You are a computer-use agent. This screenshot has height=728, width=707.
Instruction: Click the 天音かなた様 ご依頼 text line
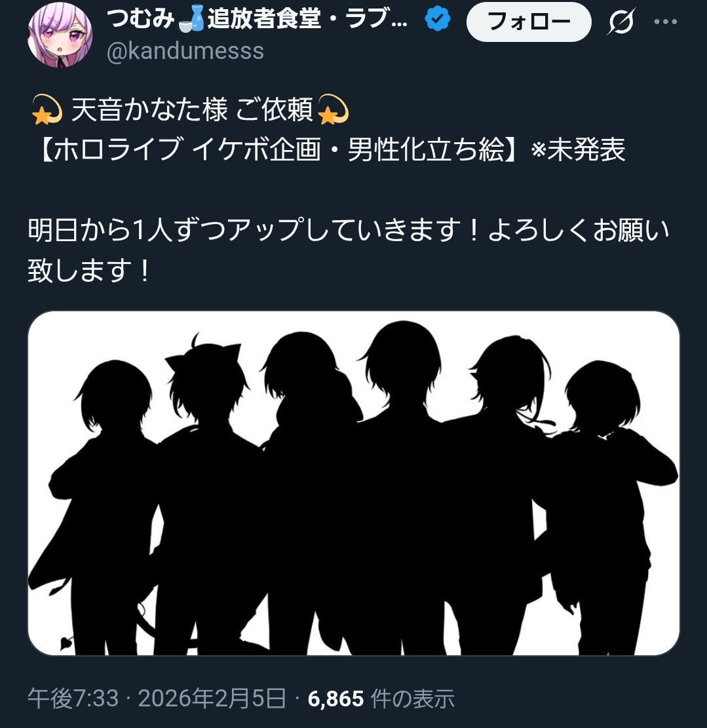tap(192, 110)
